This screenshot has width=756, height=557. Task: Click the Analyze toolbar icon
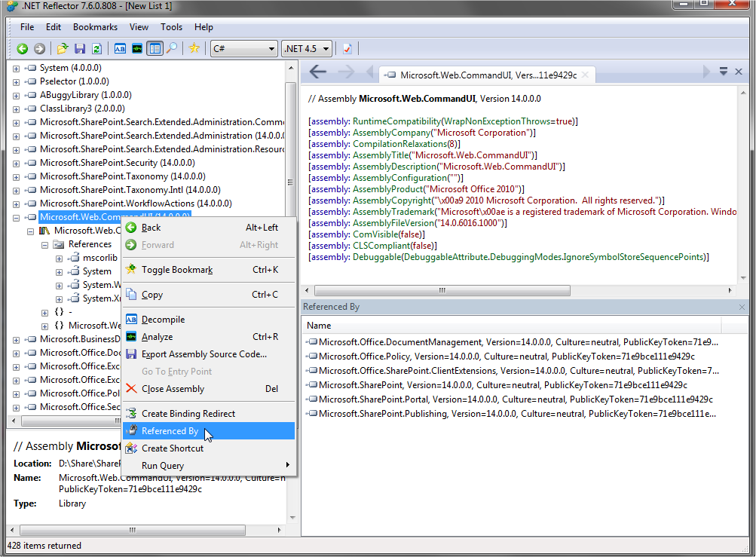pyautogui.click(x=137, y=49)
